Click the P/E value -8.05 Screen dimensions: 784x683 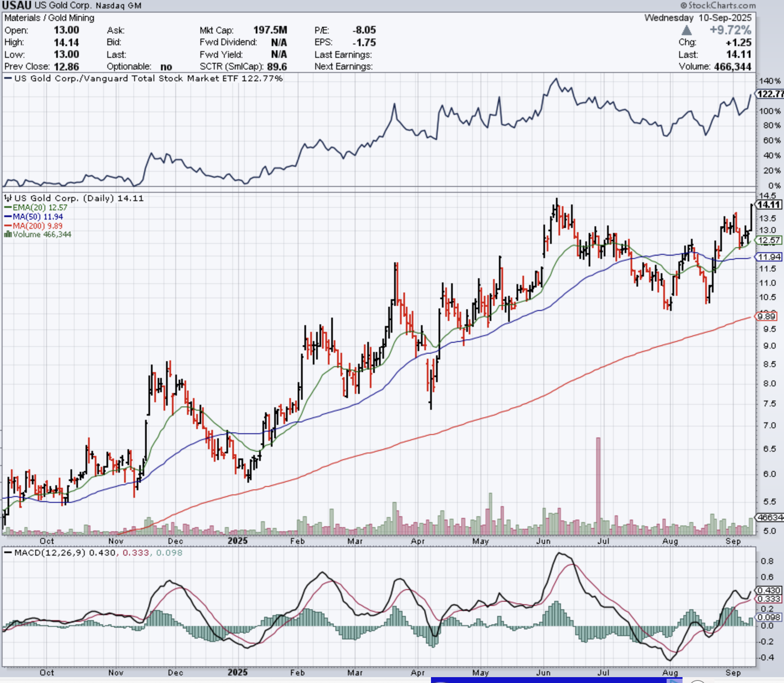[x=364, y=30]
